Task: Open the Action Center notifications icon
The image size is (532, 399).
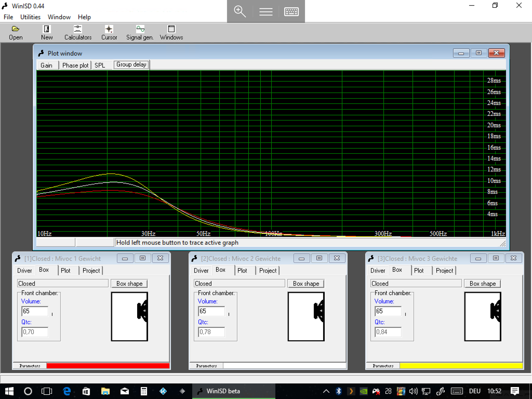Action: tap(515, 391)
